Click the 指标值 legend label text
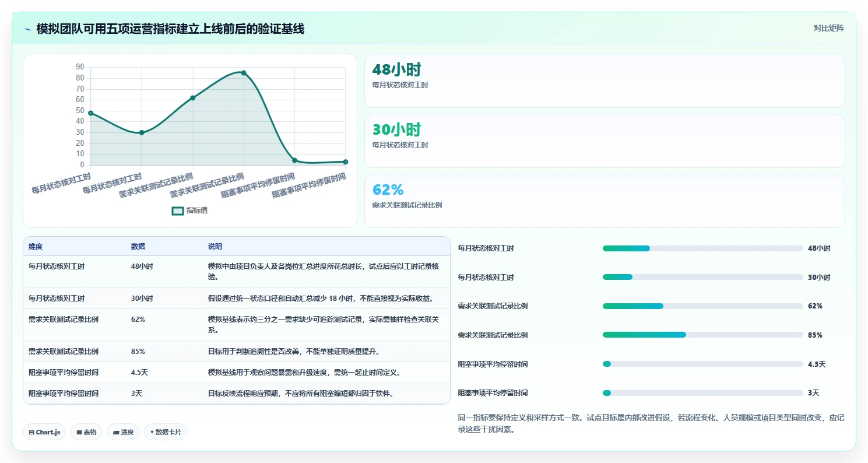Viewport: 868px width, 463px height. click(197, 211)
